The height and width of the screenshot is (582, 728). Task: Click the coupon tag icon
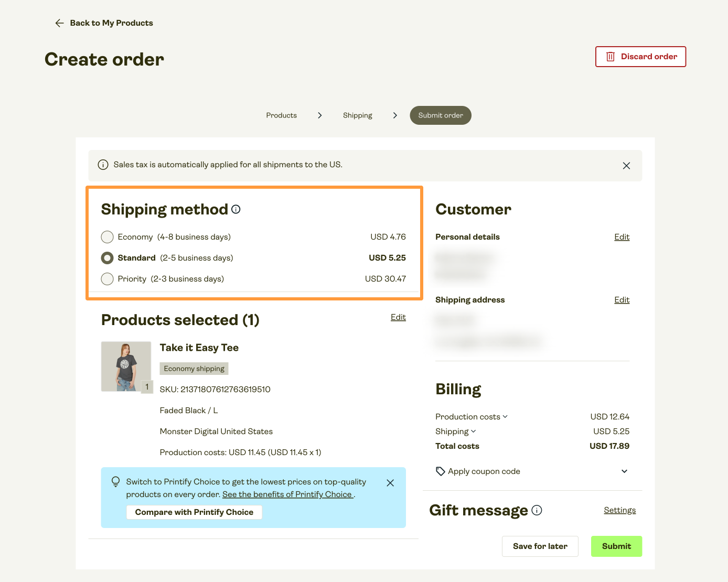coord(441,471)
